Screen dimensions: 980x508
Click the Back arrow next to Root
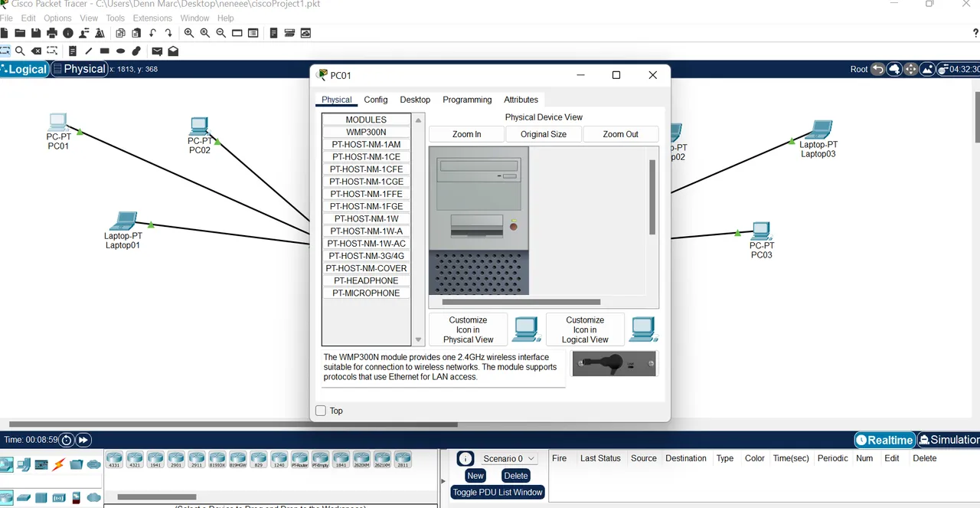(x=877, y=69)
